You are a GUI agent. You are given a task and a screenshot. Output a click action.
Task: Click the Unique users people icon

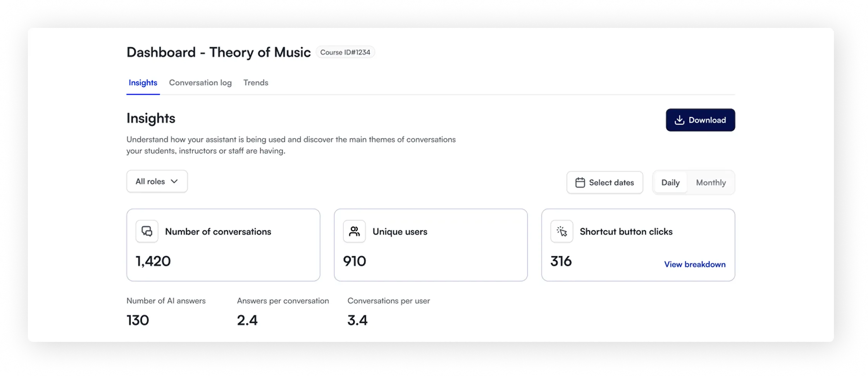click(x=354, y=231)
